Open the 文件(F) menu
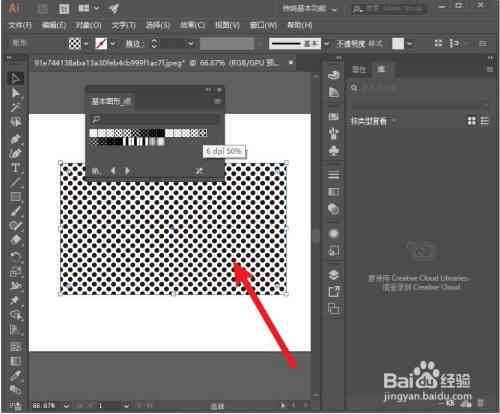This screenshot has width=500, height=414. [x=20, y=26]
